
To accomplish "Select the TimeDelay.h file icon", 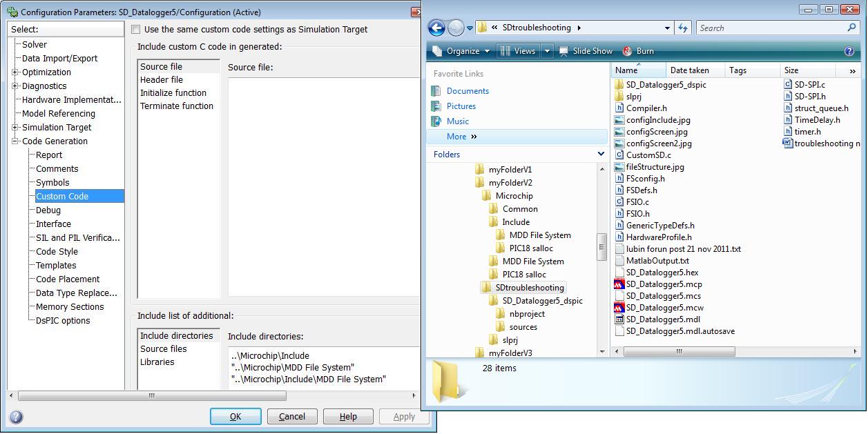I will click(x=788, y=120).
